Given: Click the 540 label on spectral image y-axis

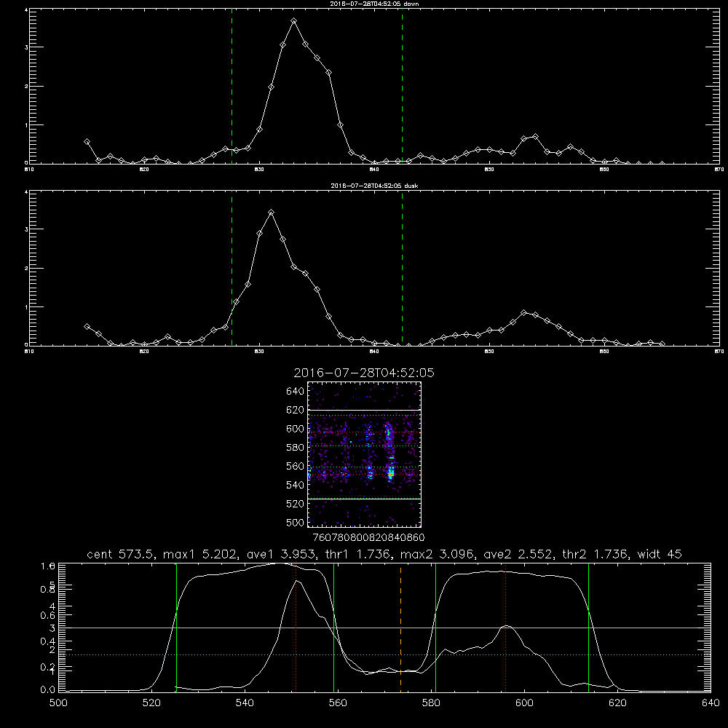Looking at the screenshot, I should [296, 485].
